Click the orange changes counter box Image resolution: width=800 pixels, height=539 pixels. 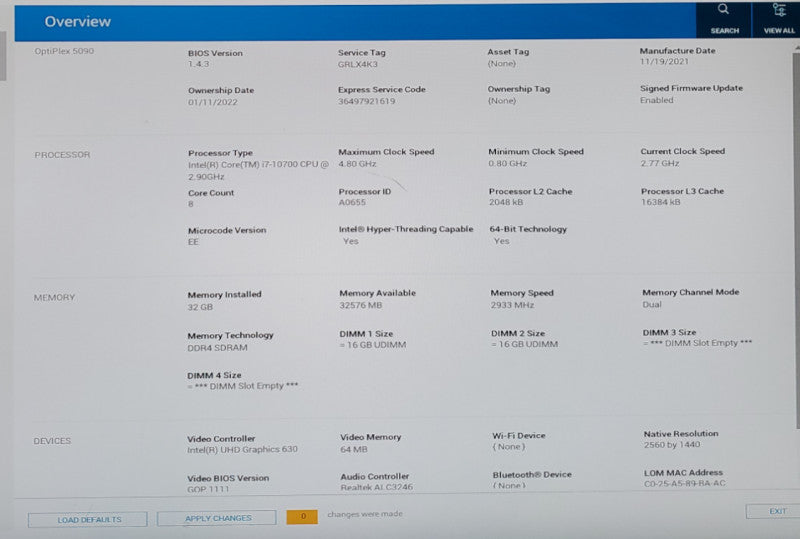pos(302,516)
